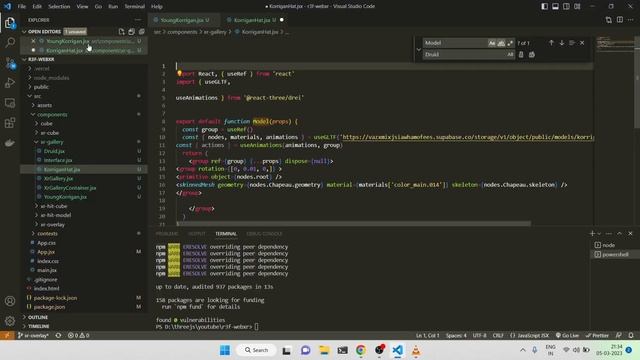This screenshot has height=360, width=640.
Task: Switch to the PROBLEMS panel tab
Action: click(x=167, y=233)
